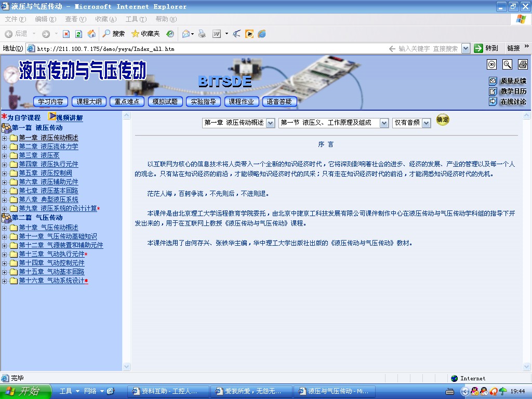Click the round 确定 confirm button
Image resolution: width=532 pixels, height=399 pixels.
pos(443,120)
